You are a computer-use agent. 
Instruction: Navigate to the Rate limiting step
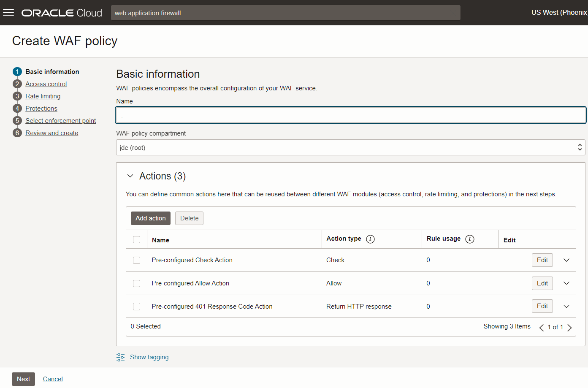click(x=43, y=96)
